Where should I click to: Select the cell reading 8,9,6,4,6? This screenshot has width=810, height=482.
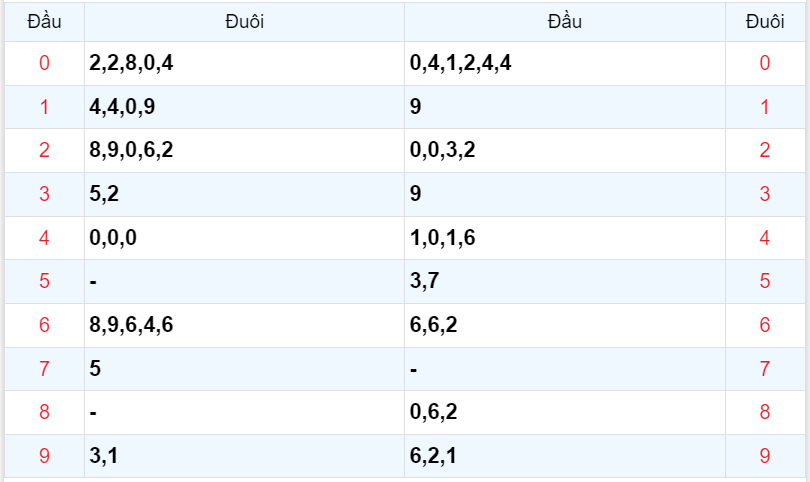tap(131, 325)
